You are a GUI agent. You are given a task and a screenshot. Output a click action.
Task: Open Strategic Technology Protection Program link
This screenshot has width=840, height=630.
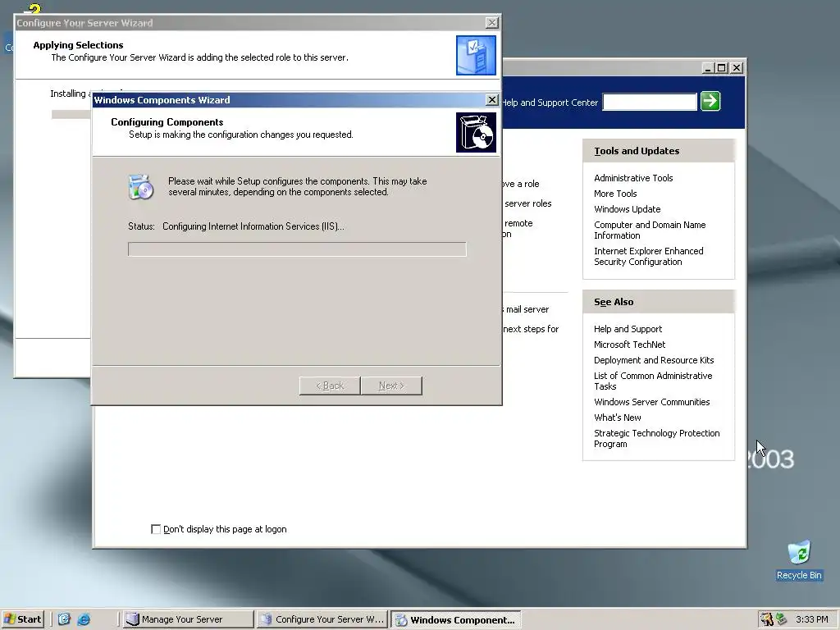(x=656, y=438)
